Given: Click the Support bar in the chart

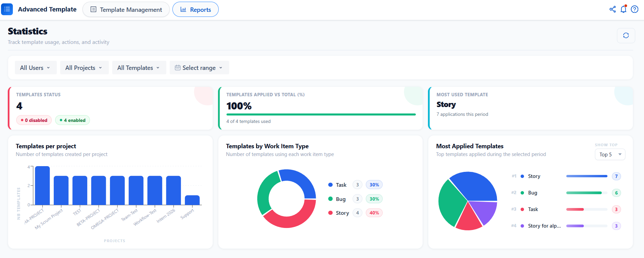Looking at the screenshot, I should coord(192,200).
